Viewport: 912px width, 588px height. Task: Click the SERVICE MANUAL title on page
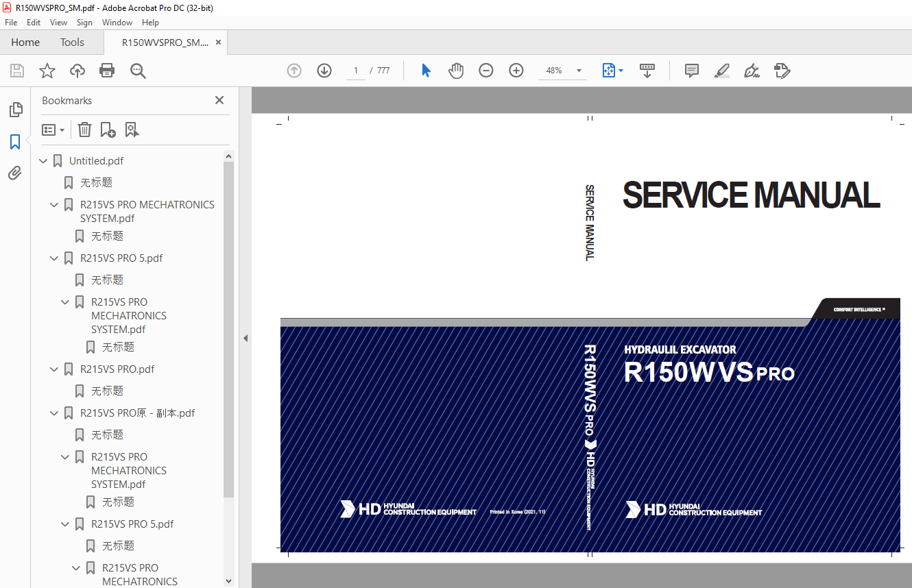[751, 195]
